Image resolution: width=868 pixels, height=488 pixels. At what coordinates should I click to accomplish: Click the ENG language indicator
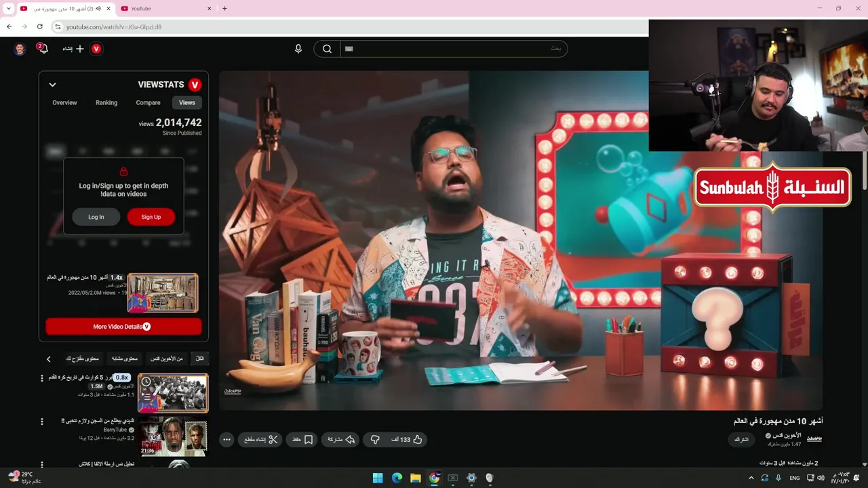click(793, 478)
